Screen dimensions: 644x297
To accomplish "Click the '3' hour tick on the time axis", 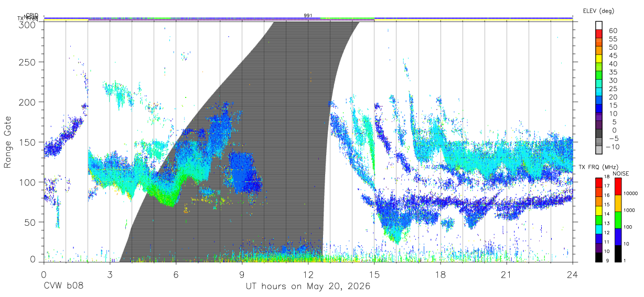I will (x=110, y=274).
